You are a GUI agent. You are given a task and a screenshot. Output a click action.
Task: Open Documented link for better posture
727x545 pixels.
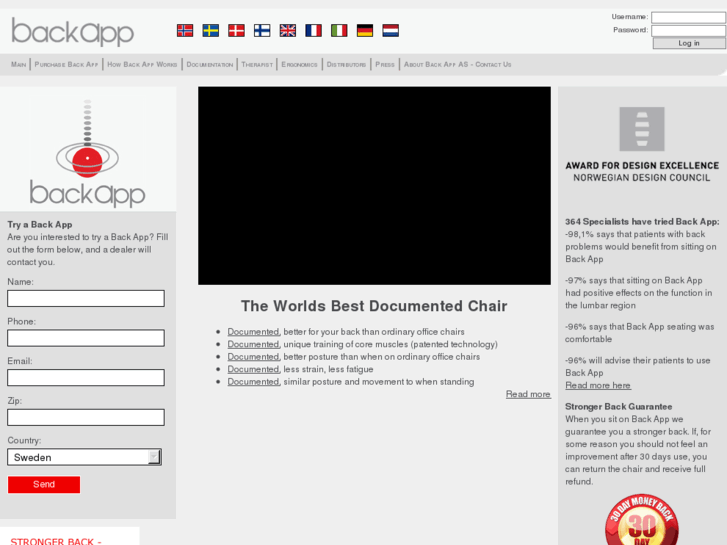[x=254, y=357]
